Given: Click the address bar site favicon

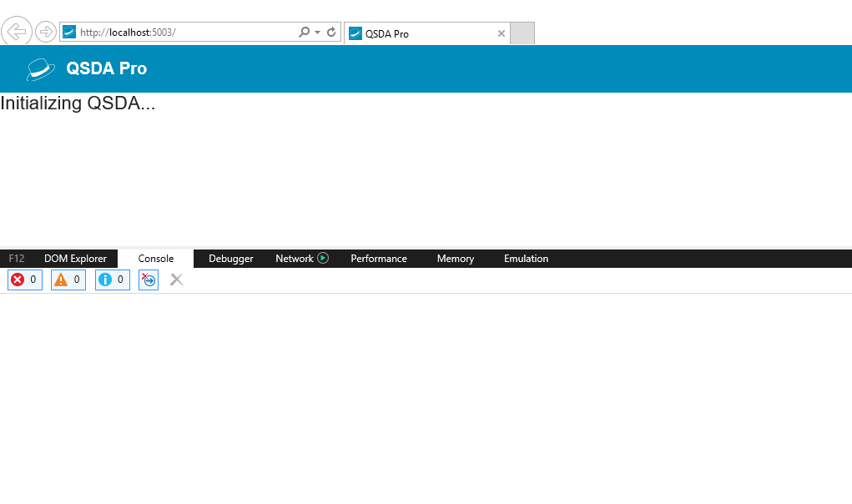Looking at the screenshot, I should [69, 32].
